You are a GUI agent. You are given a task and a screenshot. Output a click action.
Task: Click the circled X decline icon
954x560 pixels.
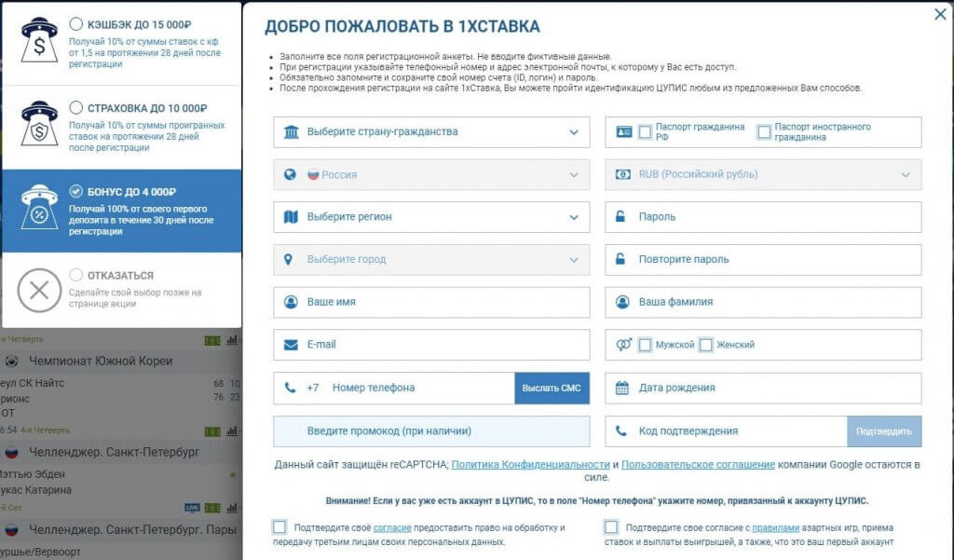(x=39, y=291)
